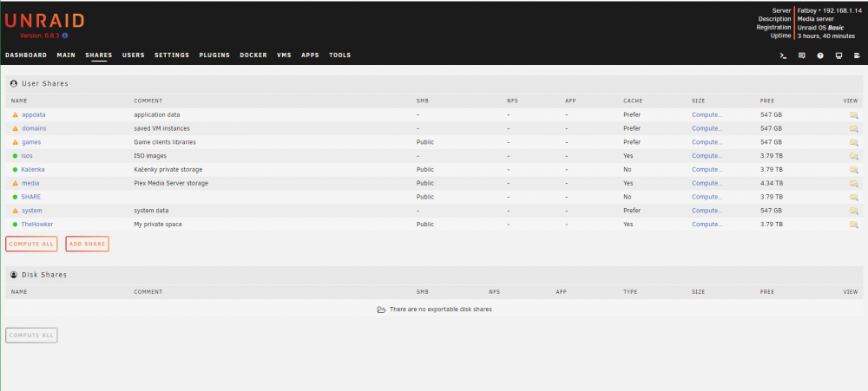
Task: Click the Disk Shares Compute All button
Action: (x=31, y=336)
